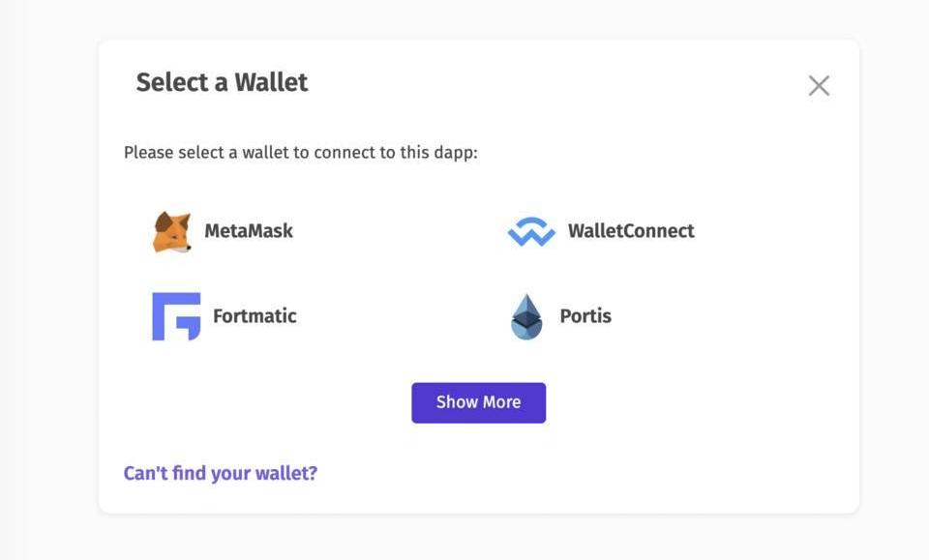This screenshot has height=560, width=929.
Task: Select the MetaMask wallet name
Action: pyautogui.click(x=249, y=231)
